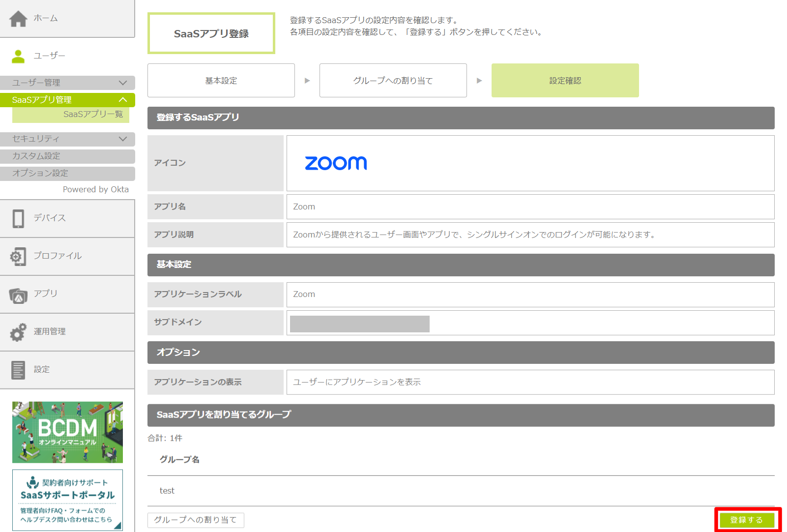Open the カスタム設定 menu item

point(67,156)
